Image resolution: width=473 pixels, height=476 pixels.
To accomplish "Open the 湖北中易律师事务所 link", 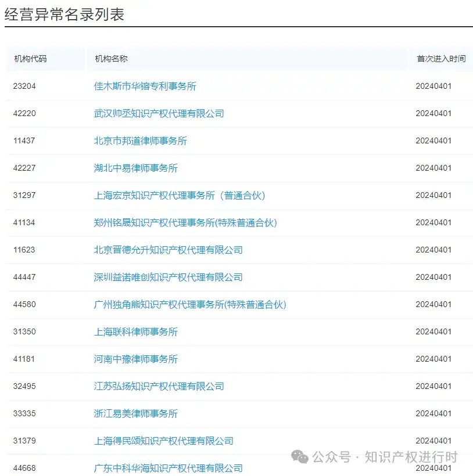I will [x=136, y=168].
